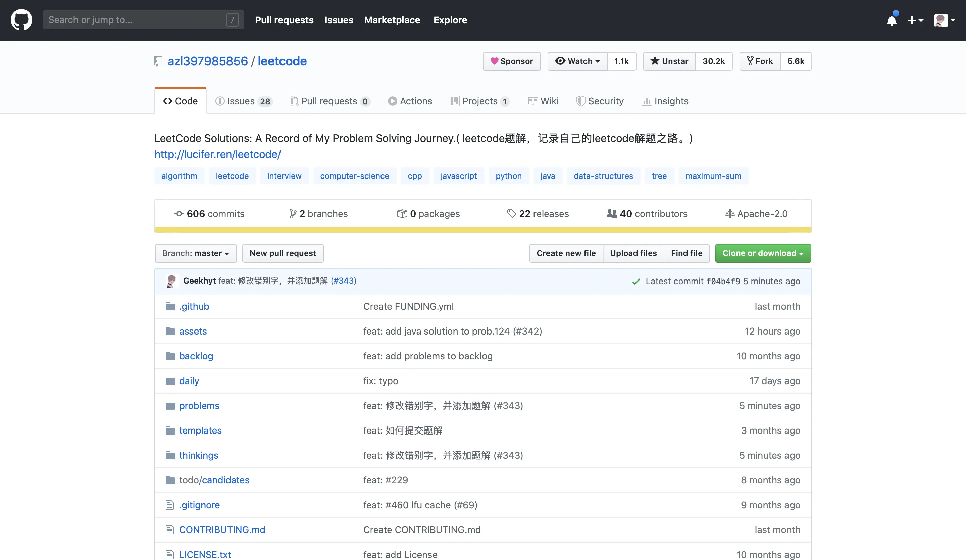Open the notifications bell
966x560 pixels.
coord(892,20)
